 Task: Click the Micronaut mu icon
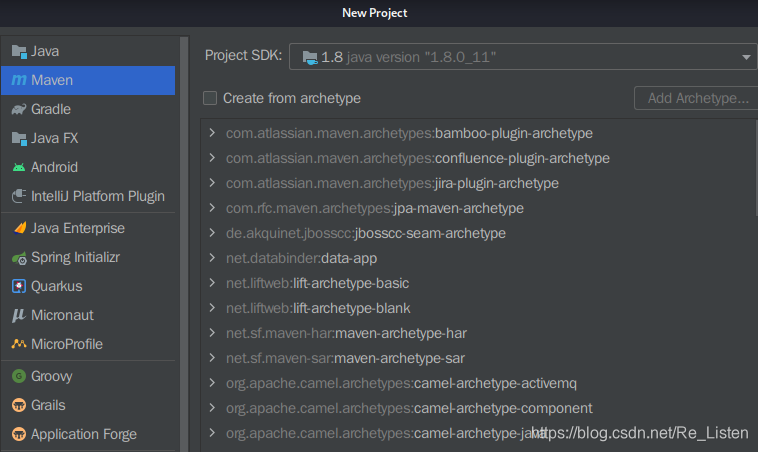pyautogui.click(x=19, y=315)
